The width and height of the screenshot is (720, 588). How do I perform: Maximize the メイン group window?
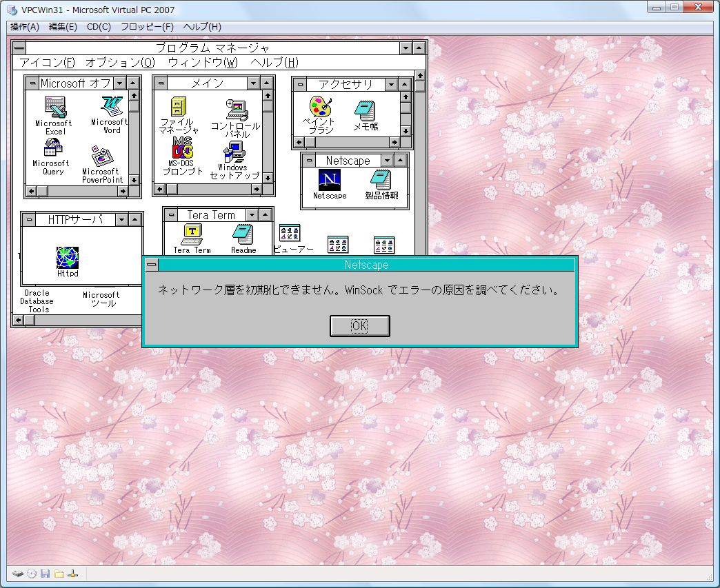[x=267, y=83]
